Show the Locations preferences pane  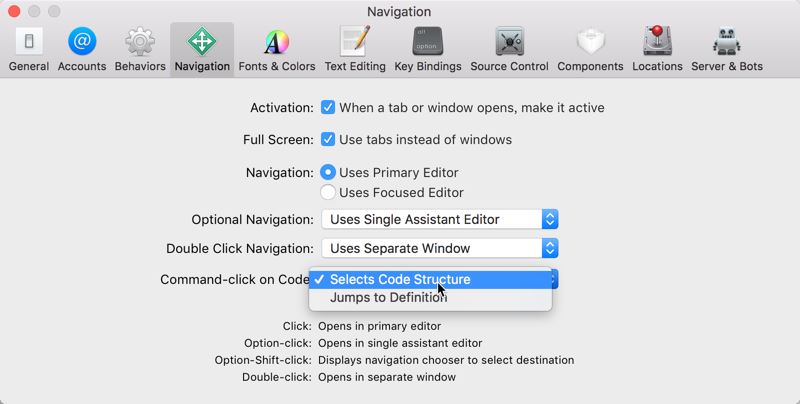point(657,49)
